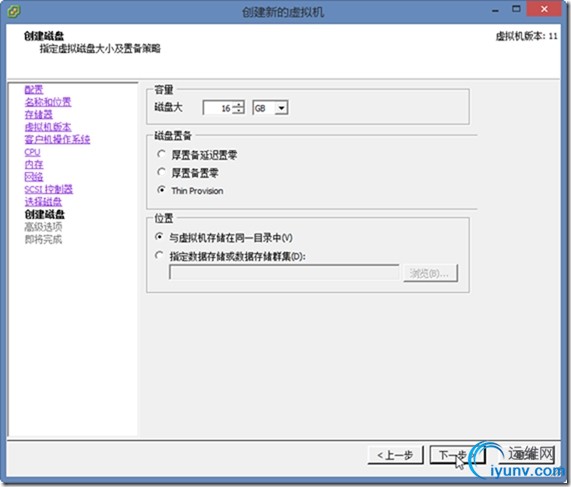Decrease disk size with the down spinner arrow
The width and height of the screenshot is (571, 487).
click(238, 111)
